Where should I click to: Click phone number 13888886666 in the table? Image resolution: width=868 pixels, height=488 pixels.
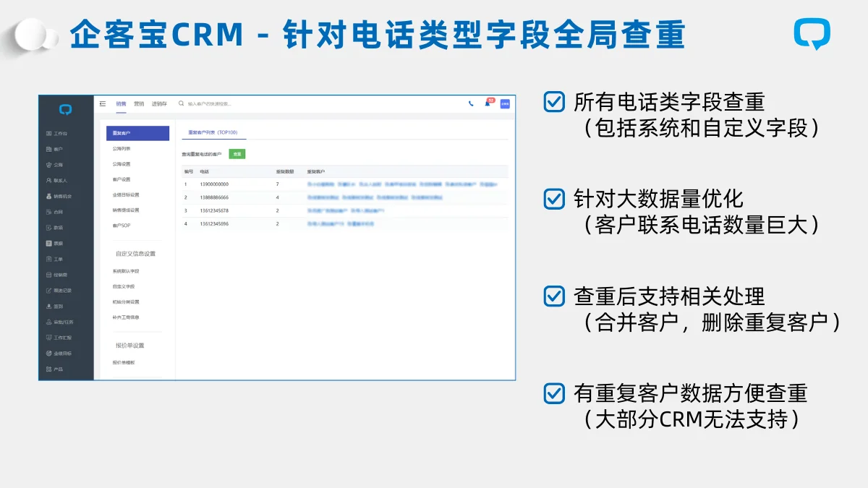point(214,197)
